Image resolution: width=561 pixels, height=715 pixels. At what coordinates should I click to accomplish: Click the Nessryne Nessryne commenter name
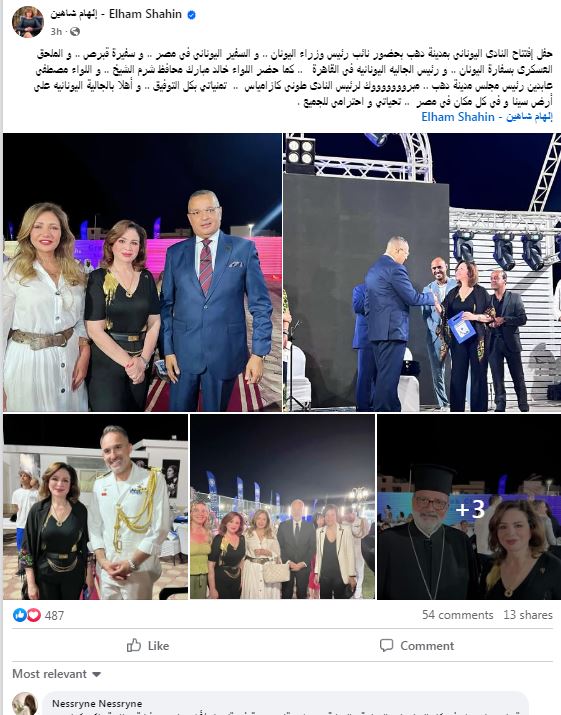click(x=97, y=703)
